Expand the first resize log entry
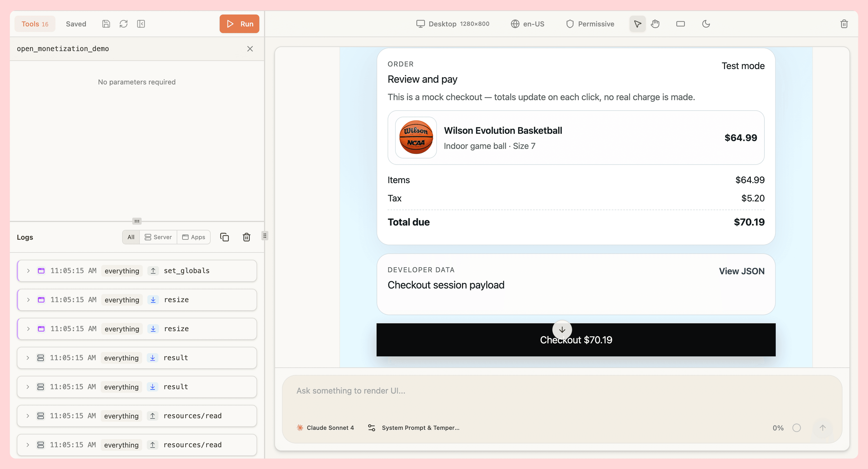 (28, 300)
